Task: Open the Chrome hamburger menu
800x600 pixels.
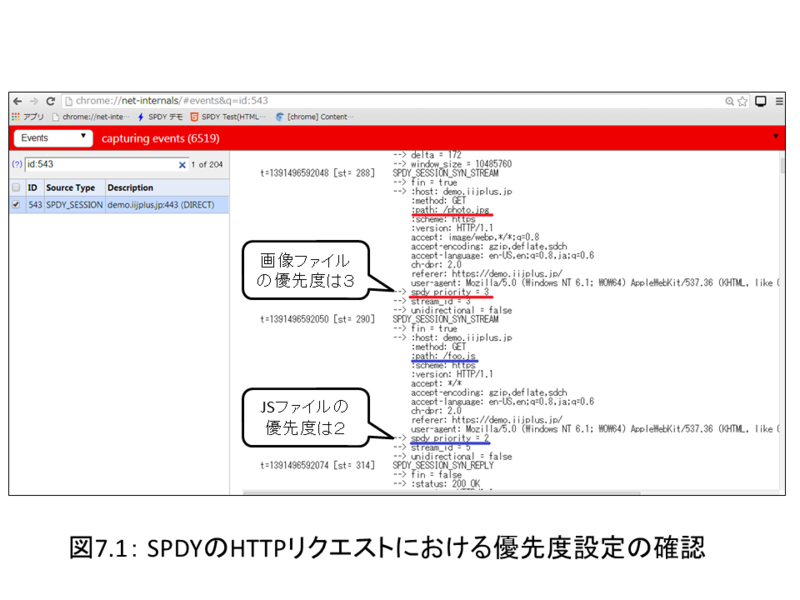Action: (779, 101)
